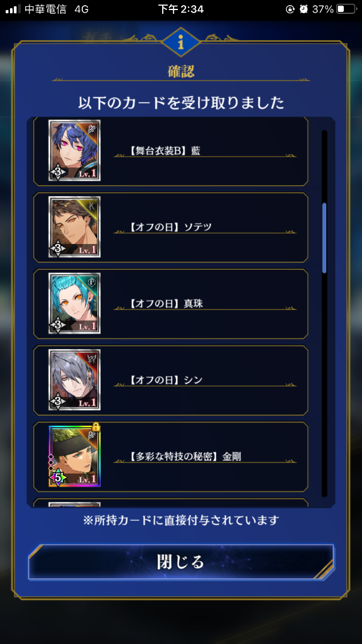Click the alarm clock icon in status bar
The image size is (362, 644).
[304, 9]
